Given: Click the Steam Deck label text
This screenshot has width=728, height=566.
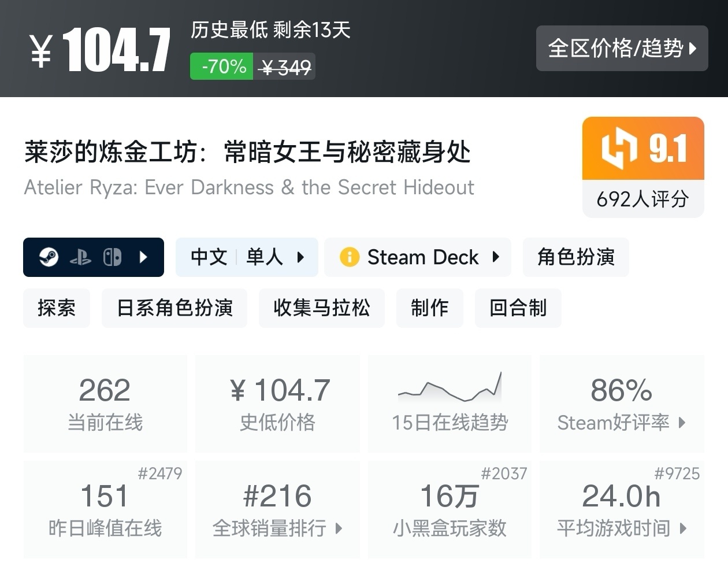Looking at the screenshot, I should point(423,257).
